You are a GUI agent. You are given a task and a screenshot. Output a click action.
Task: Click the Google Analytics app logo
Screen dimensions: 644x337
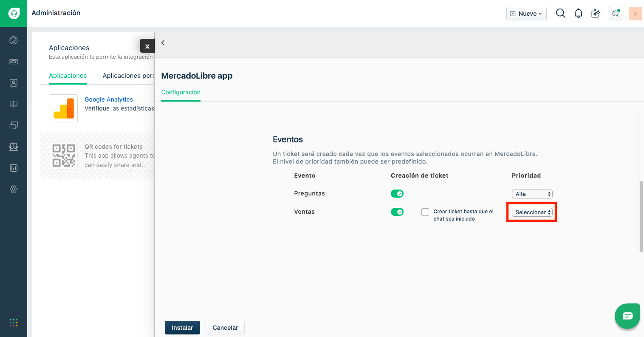coord(64,108)
